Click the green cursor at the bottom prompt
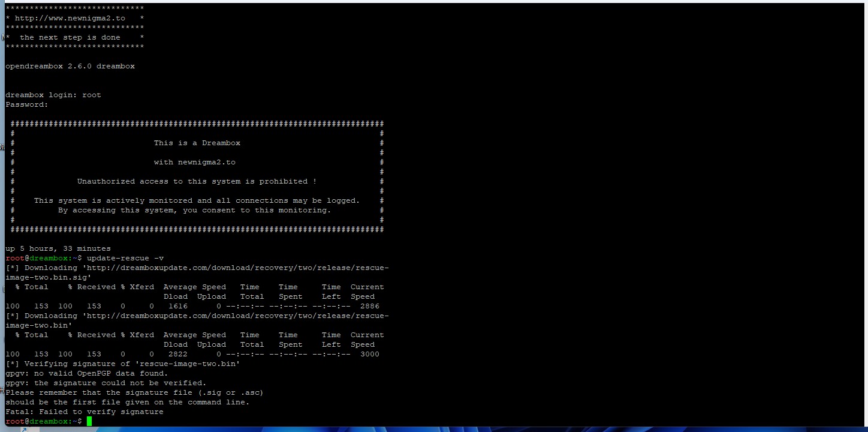Viewport: 868px width, 432px height. [x=89, y=421]
